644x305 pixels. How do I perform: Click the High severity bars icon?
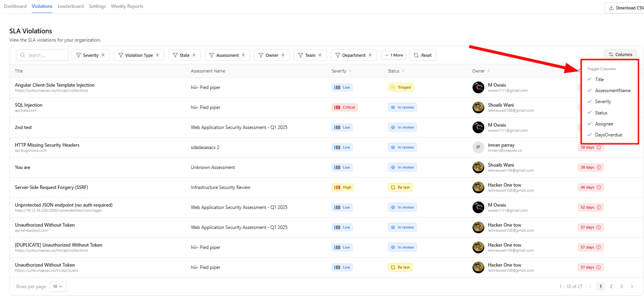coord(337,187)
